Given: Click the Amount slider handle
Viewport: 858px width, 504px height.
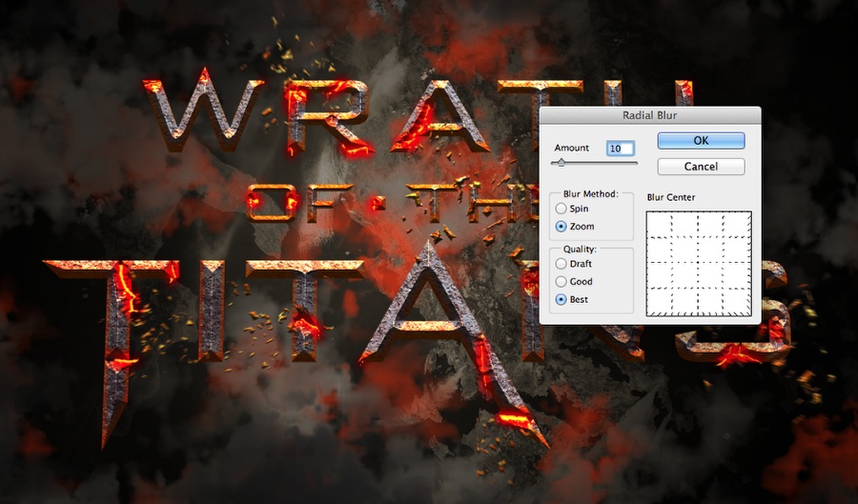Looking at the screenshot, I should tap(561, 162).
